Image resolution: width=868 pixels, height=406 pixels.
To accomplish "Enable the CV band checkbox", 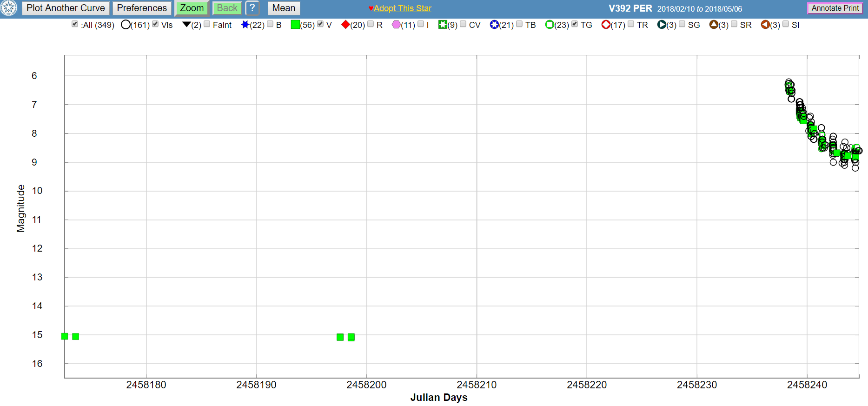I will (463, 24).
